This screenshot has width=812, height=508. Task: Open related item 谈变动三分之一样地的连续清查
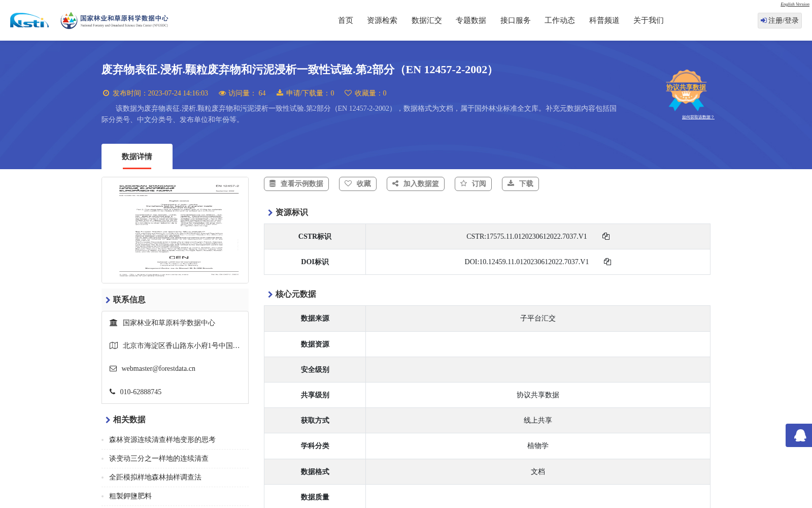pos(159,459)
